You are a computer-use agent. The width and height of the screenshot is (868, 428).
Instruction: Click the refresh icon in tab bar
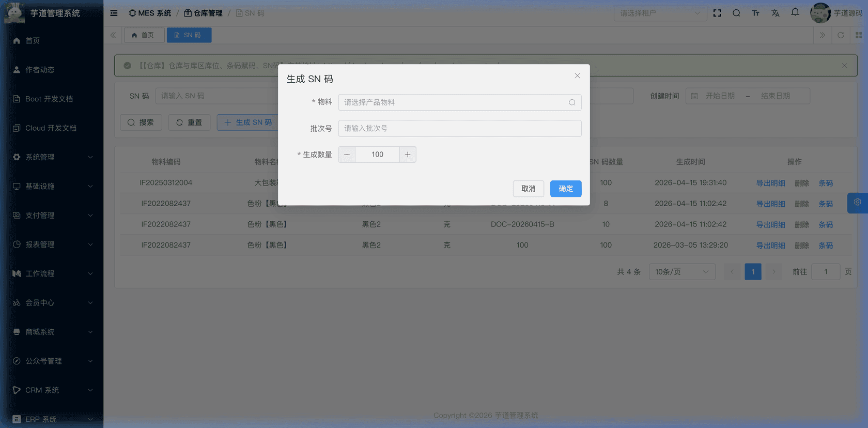pos(841,35)
